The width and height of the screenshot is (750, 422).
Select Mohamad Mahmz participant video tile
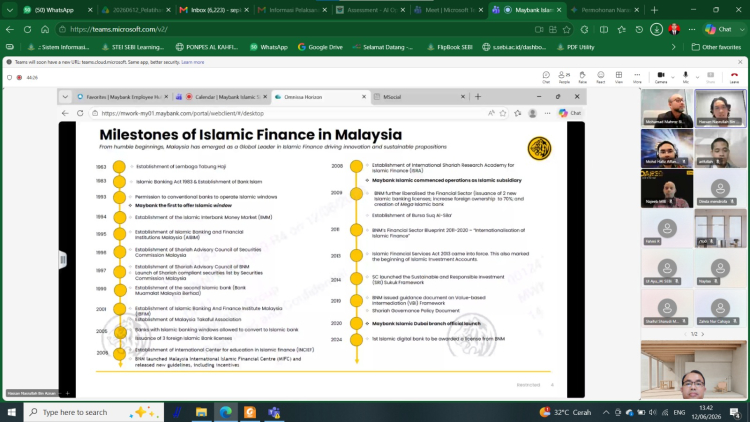pyautogui.click(x=667, y=108)
